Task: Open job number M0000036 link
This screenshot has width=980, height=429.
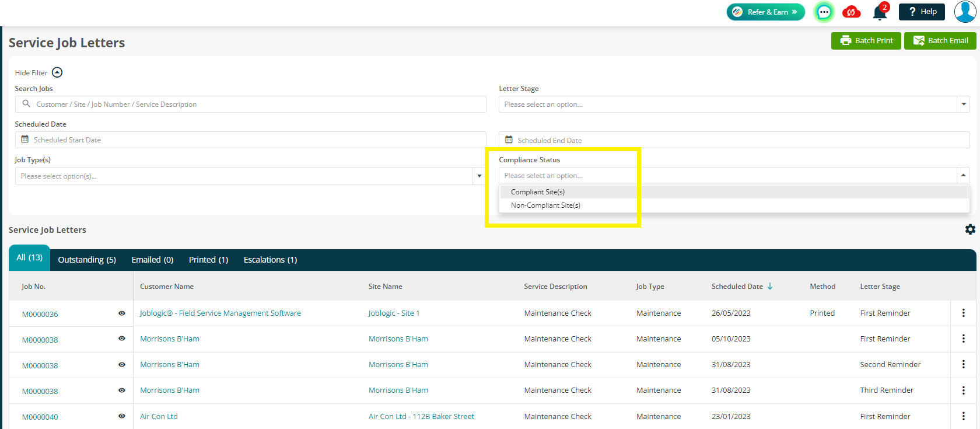Action: [x=40, y=314]
